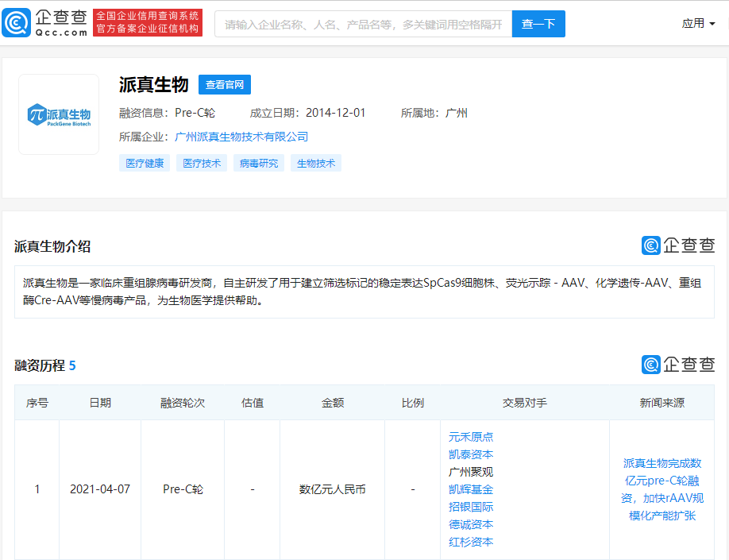Screen dimensions: 729x560
Task: Click the 数亿元人民币 amount cell
Action: click(x=333, y=489)
